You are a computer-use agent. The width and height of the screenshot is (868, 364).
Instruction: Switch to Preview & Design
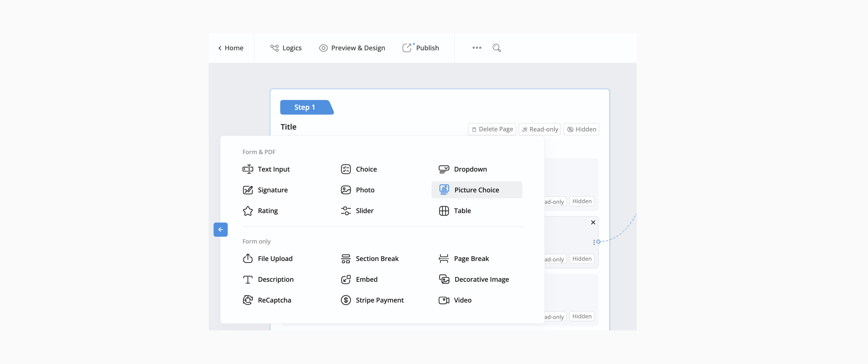(x=352, y=48)
